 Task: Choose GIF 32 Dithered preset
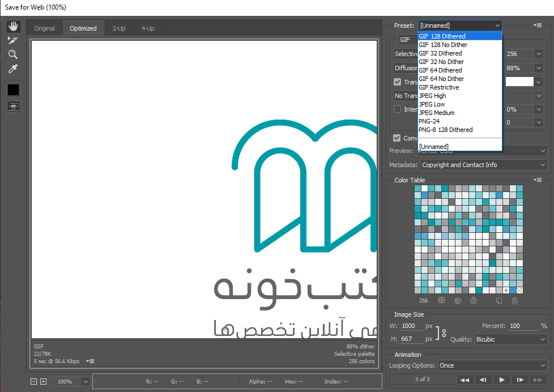[459, 53]
